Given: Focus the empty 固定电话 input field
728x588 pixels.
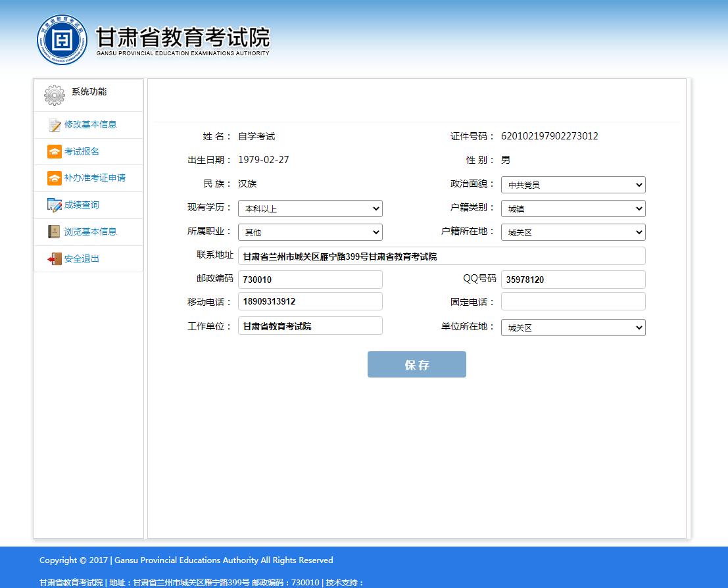Looking at the screenshot, I should [x=573, y=302].
